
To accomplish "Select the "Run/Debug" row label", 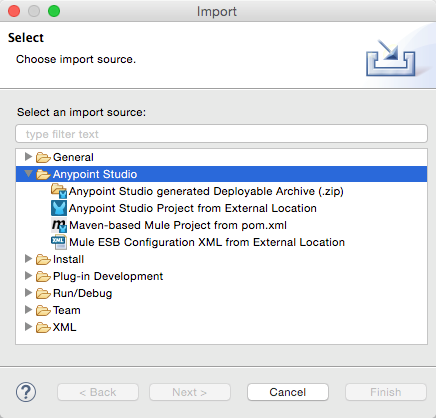I will tap(82, 293).
